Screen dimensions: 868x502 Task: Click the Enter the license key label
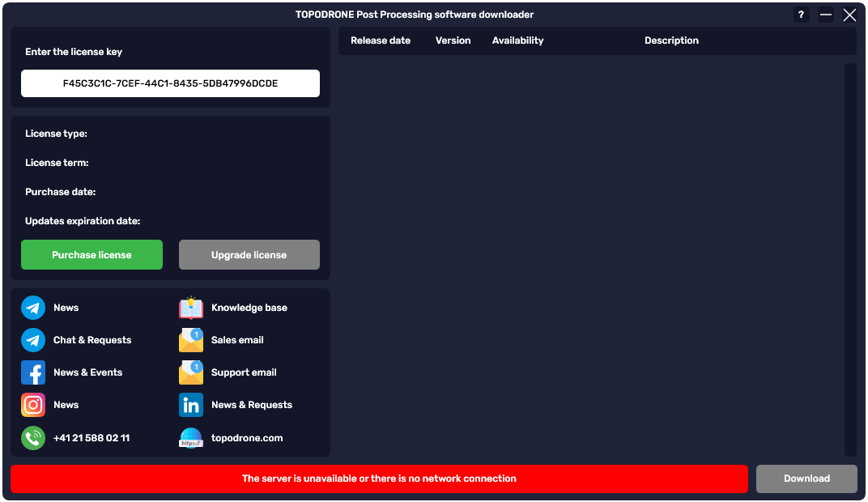[x=74, y=52]
